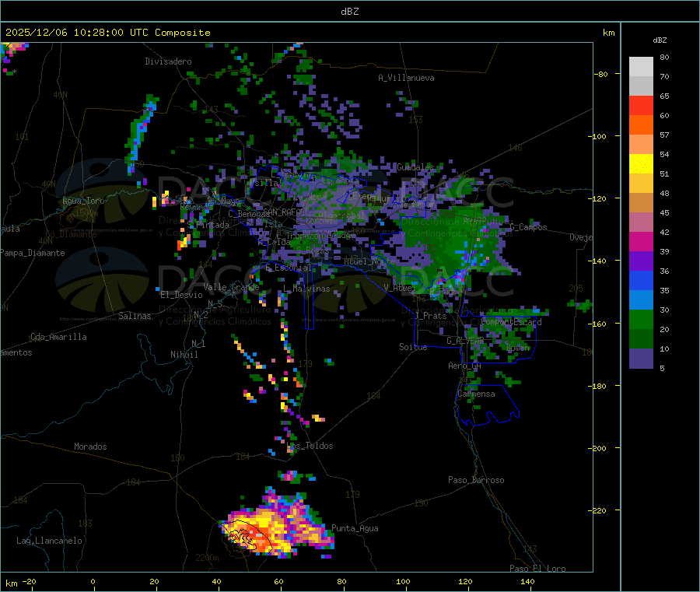Click the Atuel_Norte place label
The height and width of the screenshot is (592, 700).
point(369,261)
